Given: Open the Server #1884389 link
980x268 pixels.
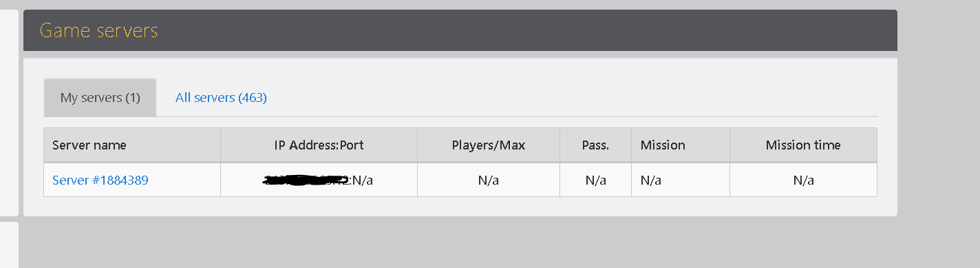Looking at the screenshot, I should pyautogui.click(x=100, y=181).
